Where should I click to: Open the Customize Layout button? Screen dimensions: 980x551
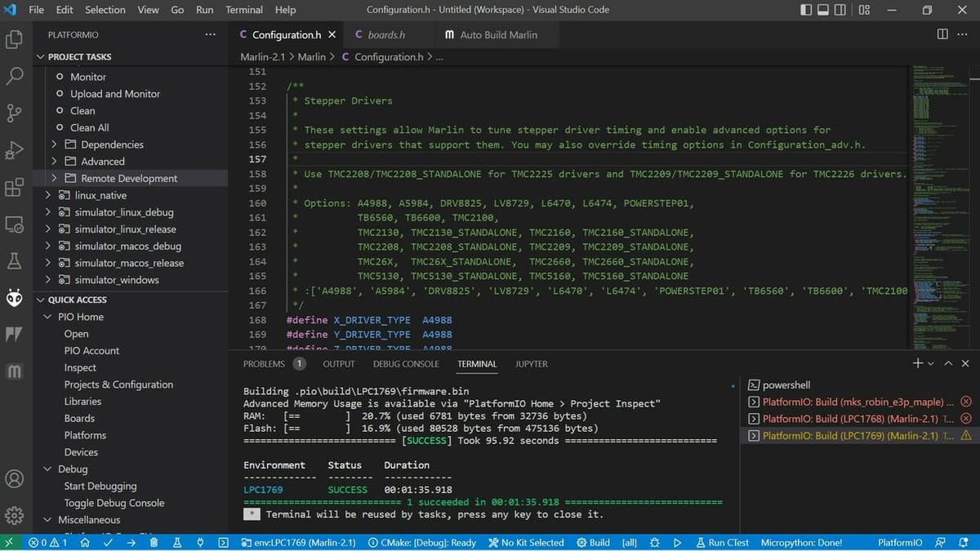point(865,10)
